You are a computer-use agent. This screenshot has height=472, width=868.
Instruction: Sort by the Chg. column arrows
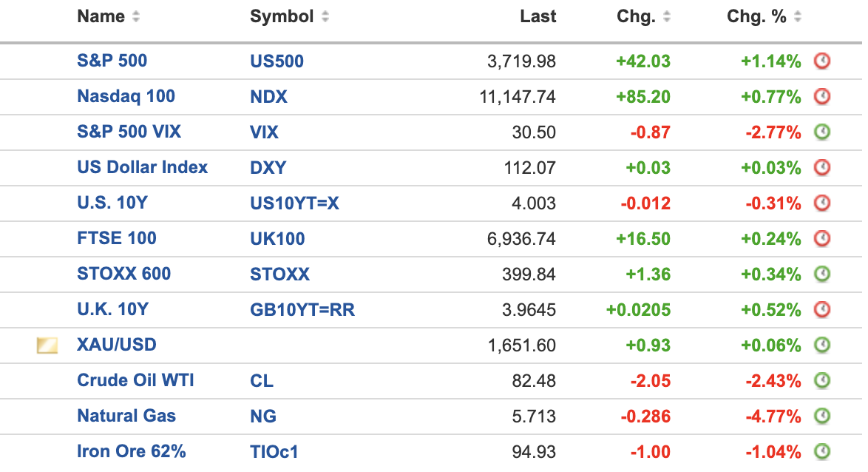pos(666,17)
